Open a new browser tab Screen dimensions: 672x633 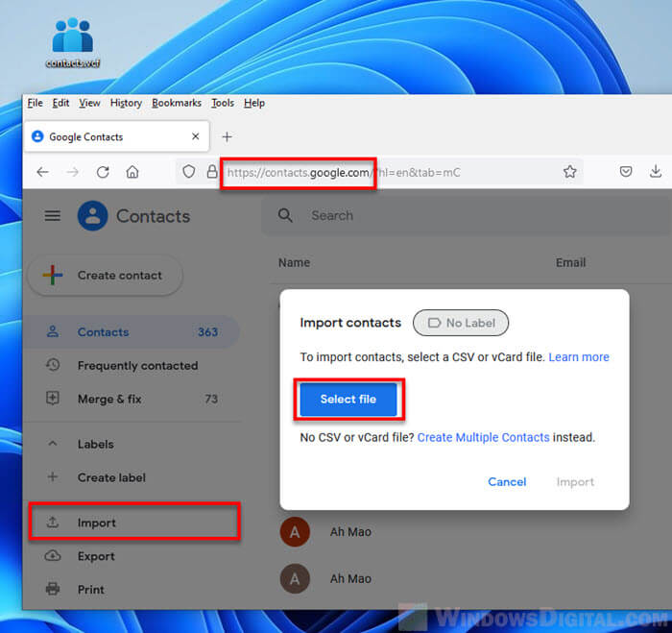228,136
